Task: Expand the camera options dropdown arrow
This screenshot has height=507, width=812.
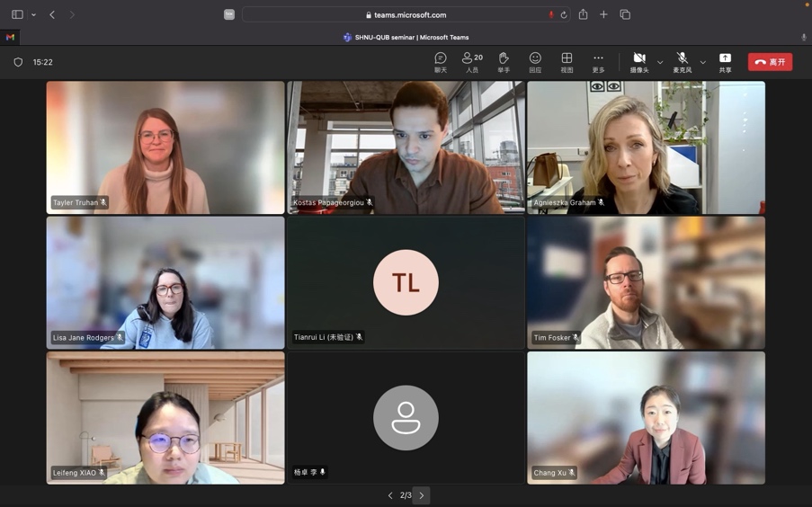Action: tap(660, 63)
